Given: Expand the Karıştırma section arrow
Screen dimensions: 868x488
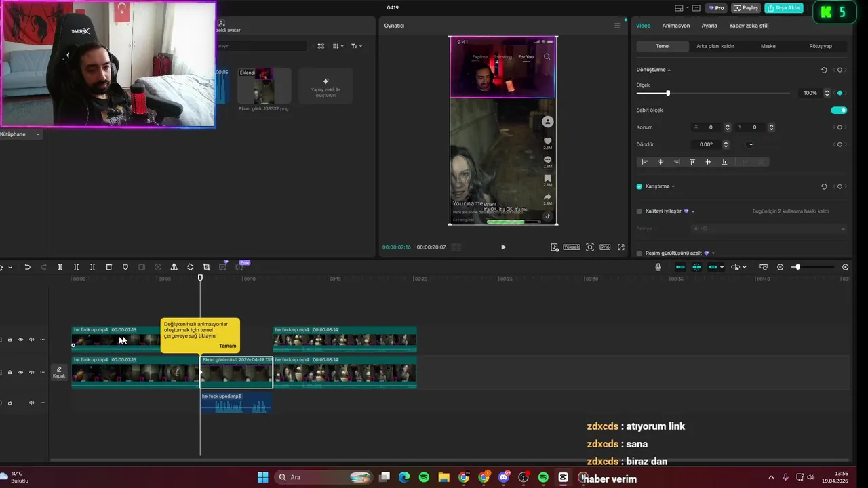Looking at the screenshot, I should (673, 186).
